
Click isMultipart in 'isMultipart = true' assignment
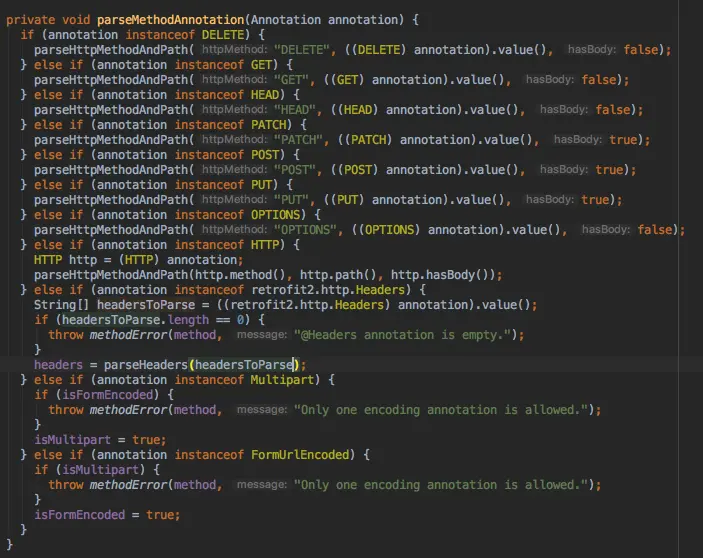point(72,440)
